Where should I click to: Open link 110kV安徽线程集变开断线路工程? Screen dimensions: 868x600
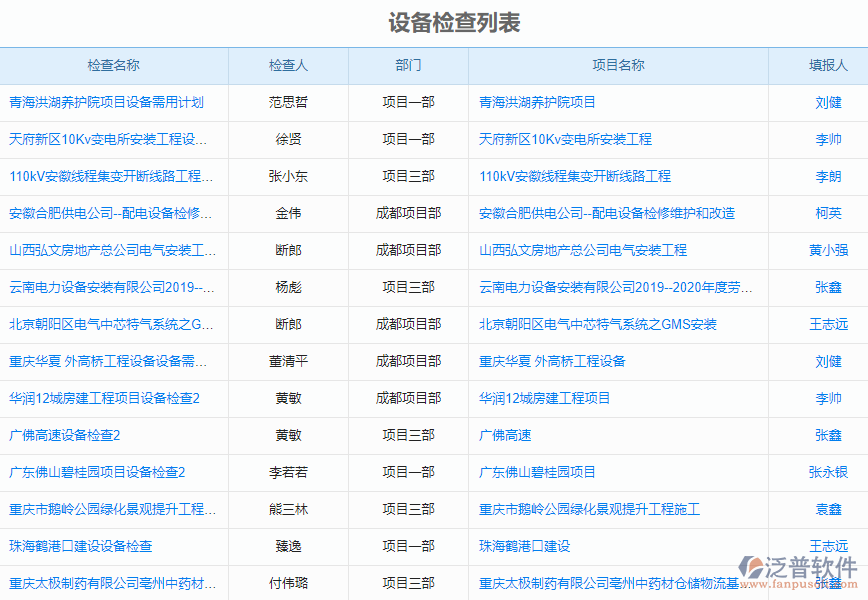coord(578,177)
